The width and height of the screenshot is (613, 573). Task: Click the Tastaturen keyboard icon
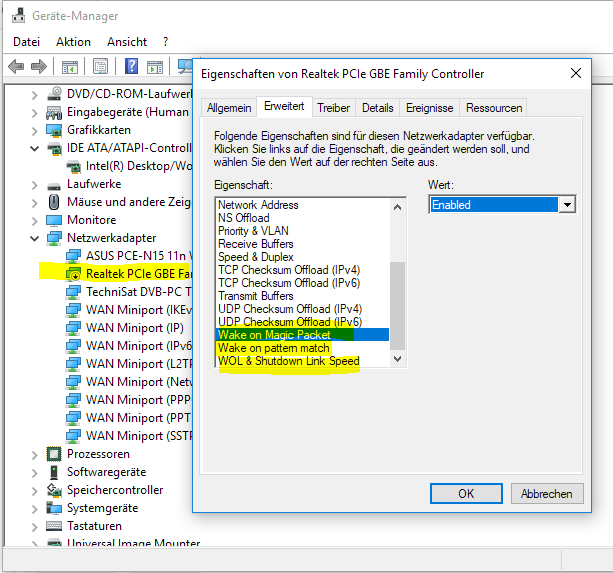(54, 526)
